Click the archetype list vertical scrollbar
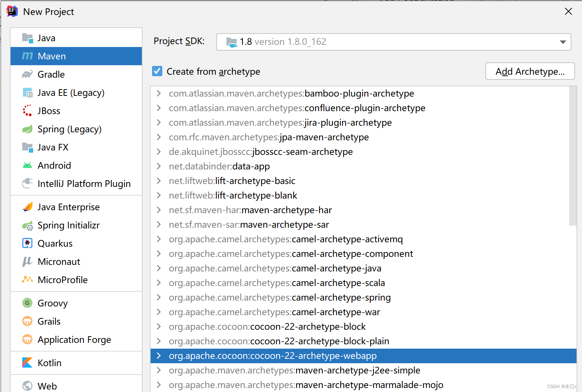Viewport: 582px width, 392px height. pos(573,156)
